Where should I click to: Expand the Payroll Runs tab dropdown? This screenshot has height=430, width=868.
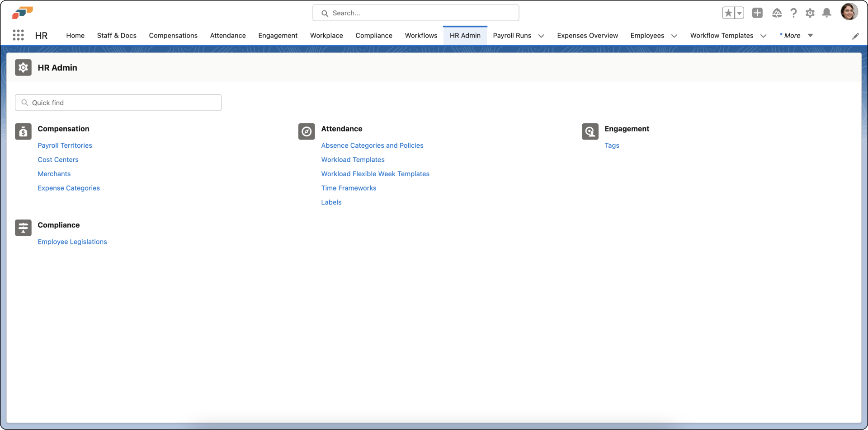pos(541,36)
